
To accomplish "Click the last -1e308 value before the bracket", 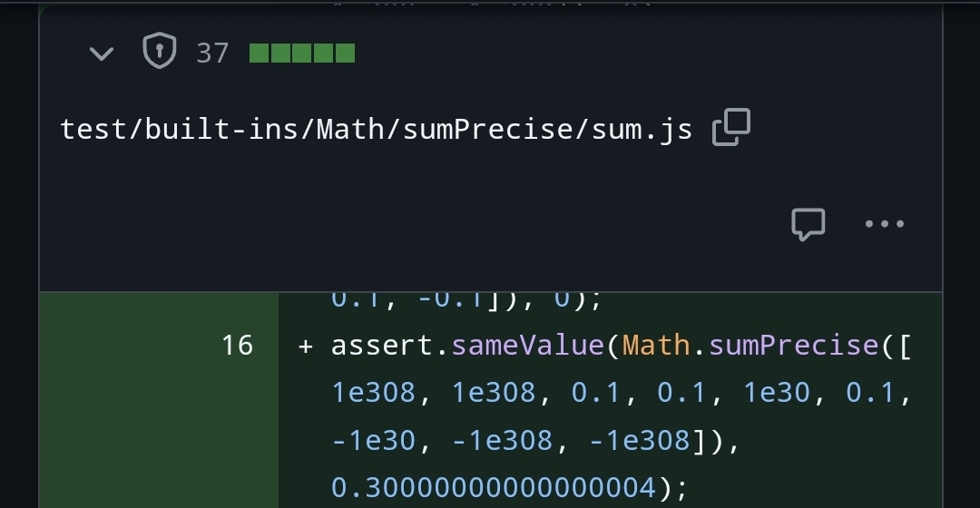I will coord(640,441).
